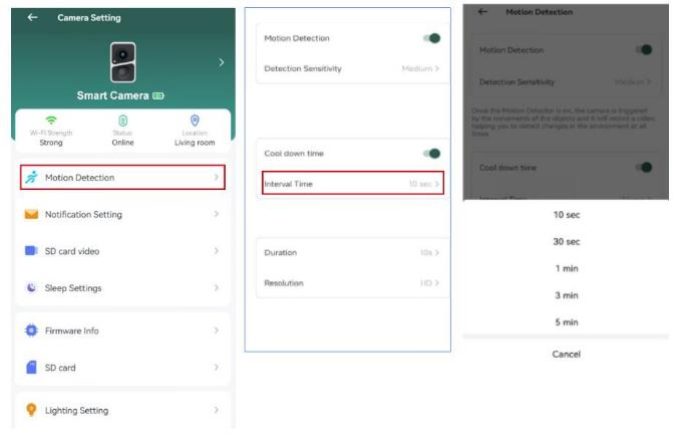Viewport: 680px width, 436px height.
Task: Open Detection Sensitivity Medium selector
Action: click(422, 69)
